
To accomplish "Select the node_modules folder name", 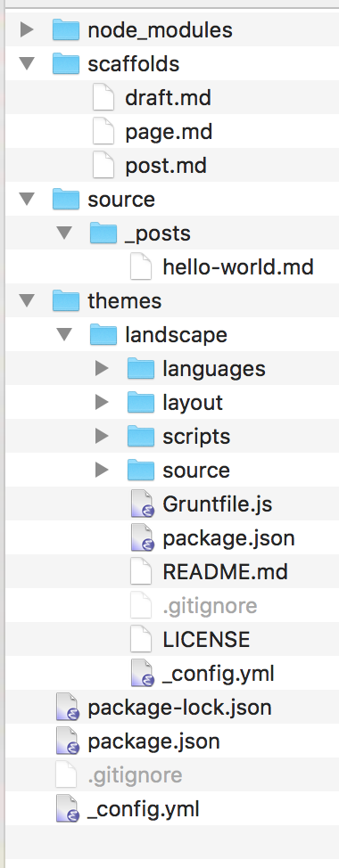I will pyautogui.click(x=160, y=30).
